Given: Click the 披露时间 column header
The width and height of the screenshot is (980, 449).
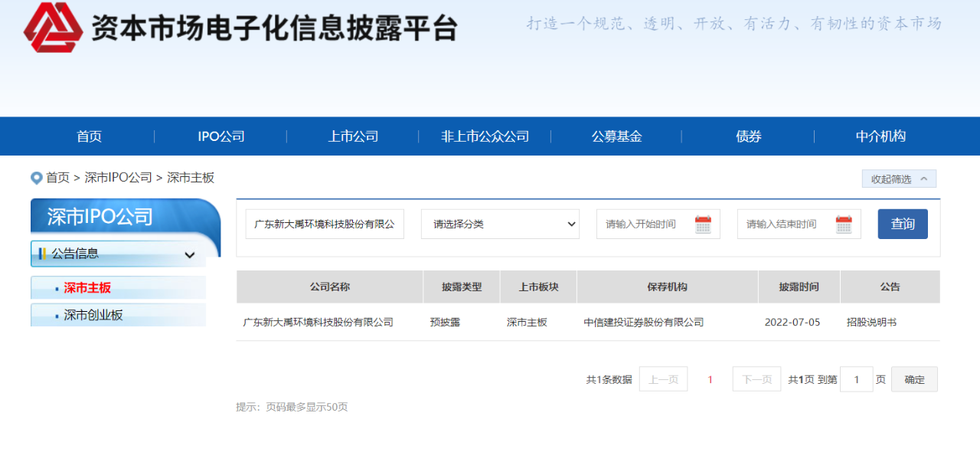Looking at the screenshot, I should point(799,287).
